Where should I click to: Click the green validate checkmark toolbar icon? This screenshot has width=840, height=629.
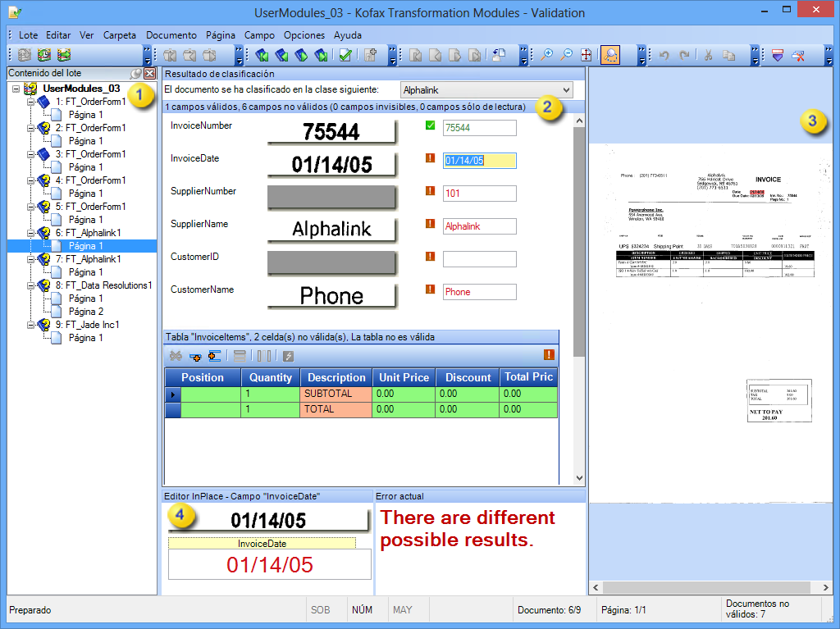345,53
